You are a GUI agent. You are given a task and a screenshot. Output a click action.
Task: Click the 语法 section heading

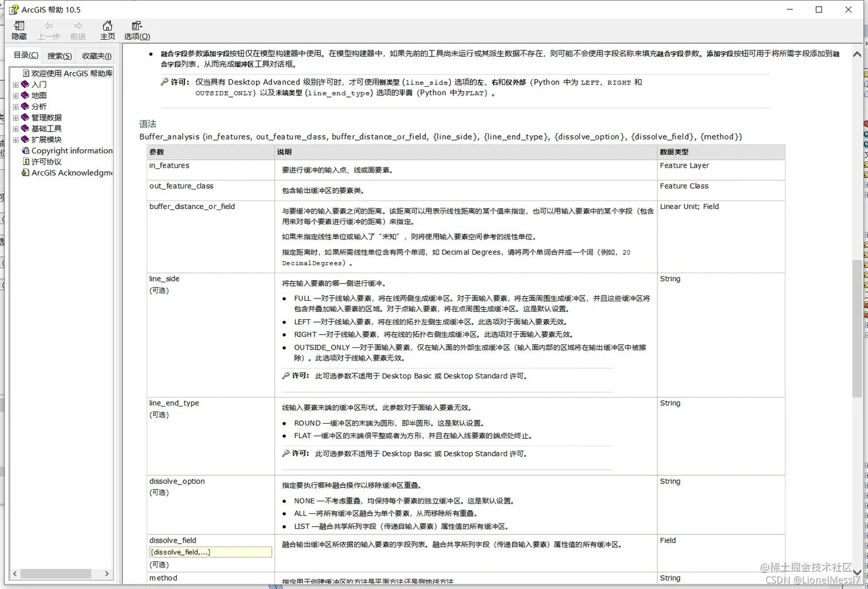point(148,124)
